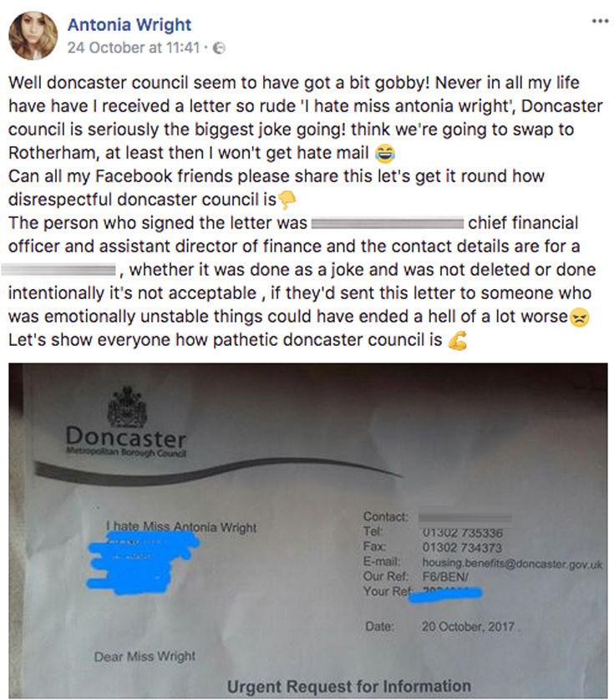The width and height of the screenshot is (614, 700).
Task: Click the fax number 01302 734373
Action: click(x=462, y=547)
